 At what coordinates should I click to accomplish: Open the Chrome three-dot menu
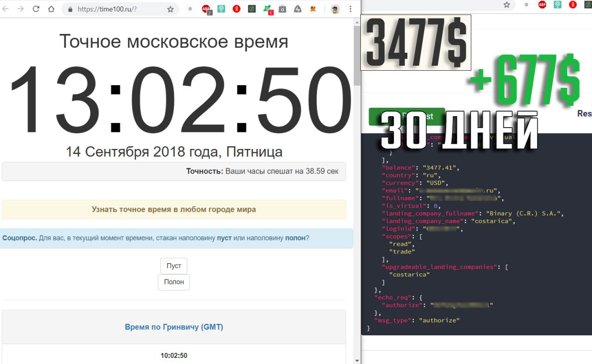click(x=350, y=9)
